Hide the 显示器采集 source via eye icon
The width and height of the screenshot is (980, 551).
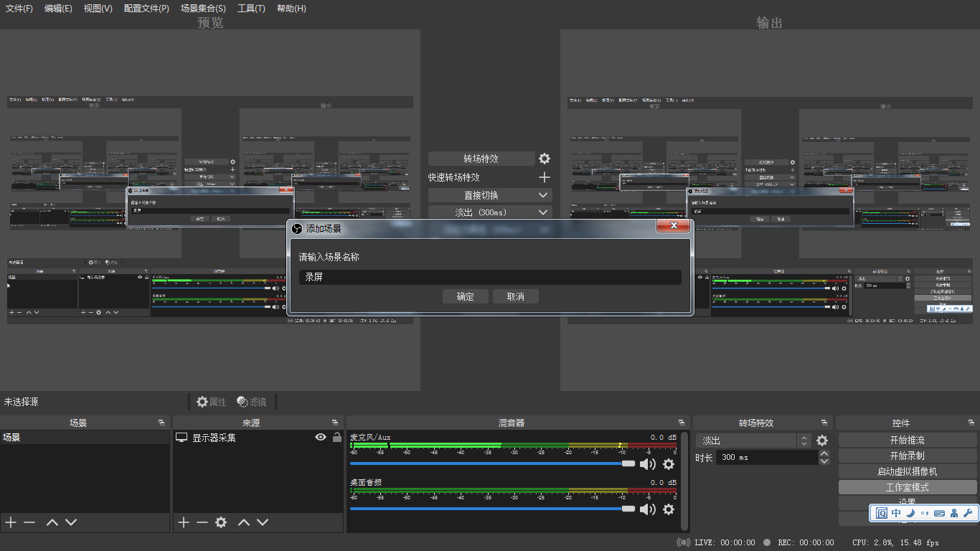[321, 437]
